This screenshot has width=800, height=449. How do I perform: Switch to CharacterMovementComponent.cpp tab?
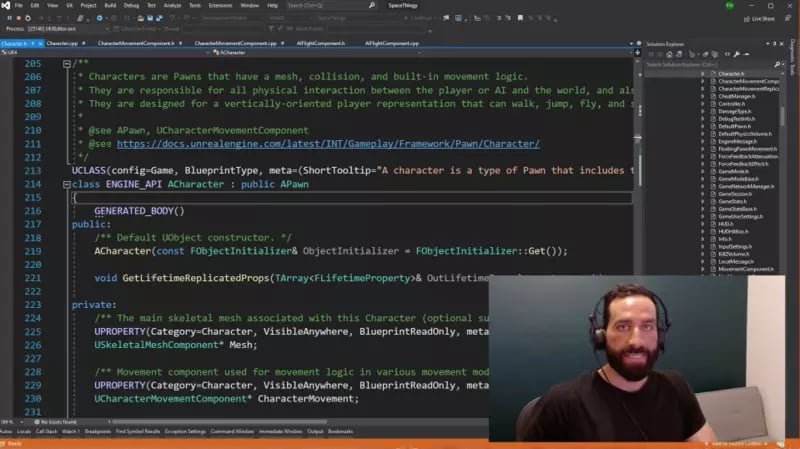[x=236, y=44]
